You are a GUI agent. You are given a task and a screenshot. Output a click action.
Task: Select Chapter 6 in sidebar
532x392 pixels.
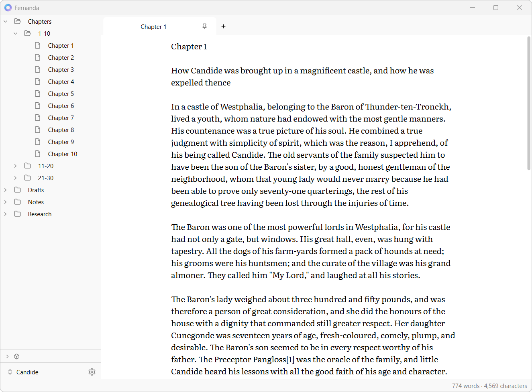61,106
